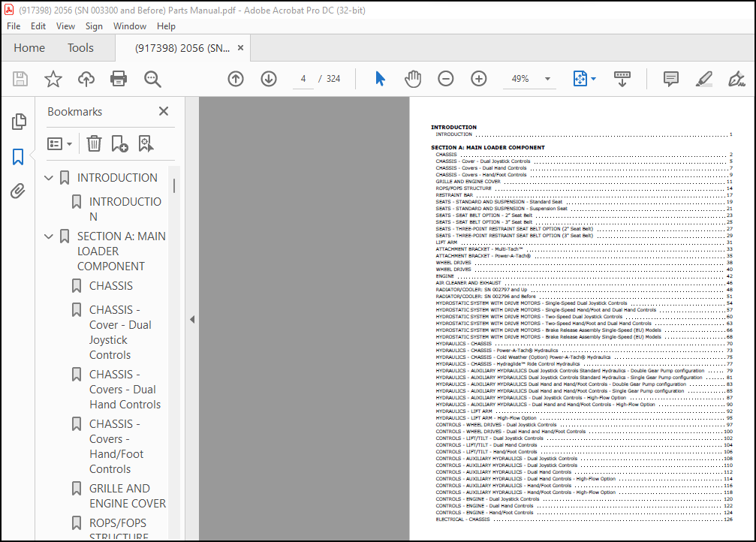Open the GRILLE AND ENGINE COVER bookmark
756x542 pixels.
coord(128,496)
